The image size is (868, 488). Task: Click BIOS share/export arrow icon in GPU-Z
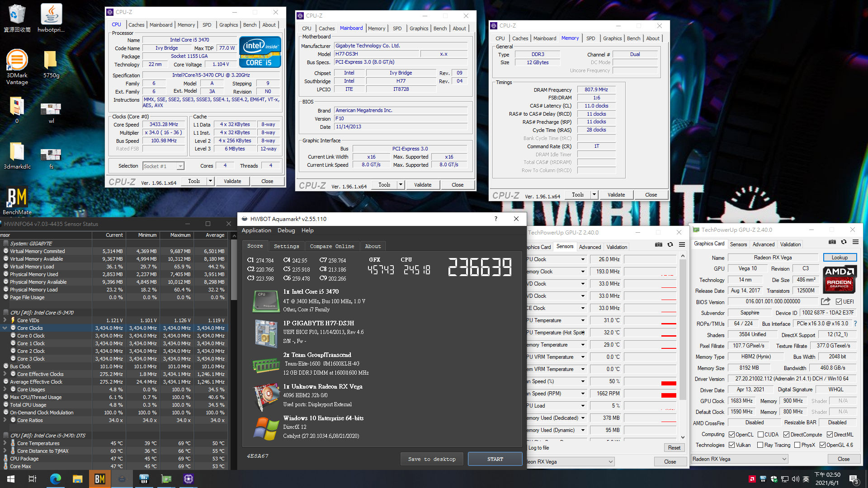(x=826, y=301)
